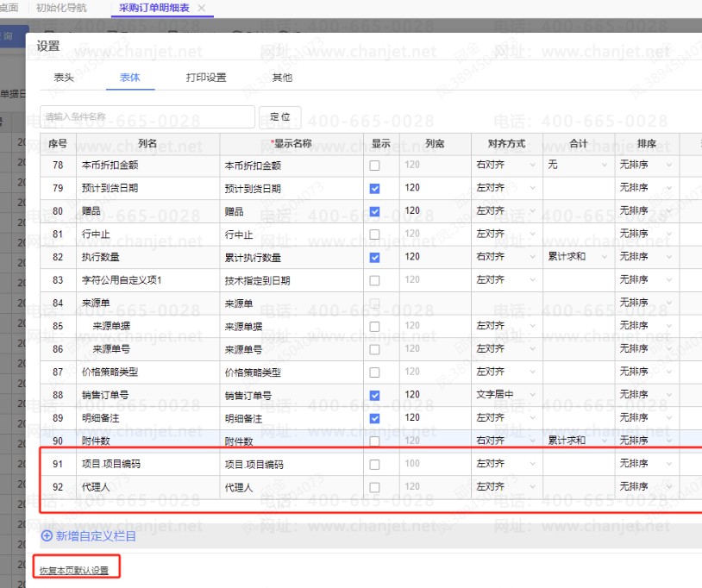Open the 打印设置 tab
Screen dimensions: 702x588
click(x=206, y=78)
